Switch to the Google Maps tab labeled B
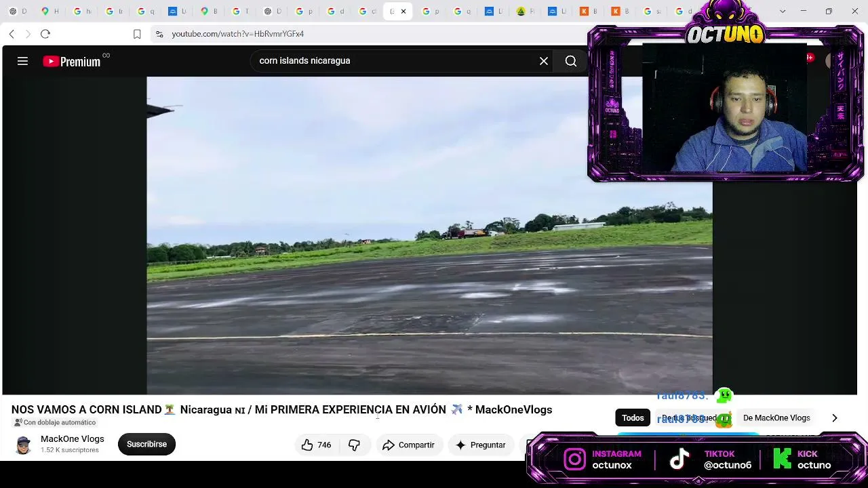Image resolution: width=868 pixels, height=488 pixels. 210,12
